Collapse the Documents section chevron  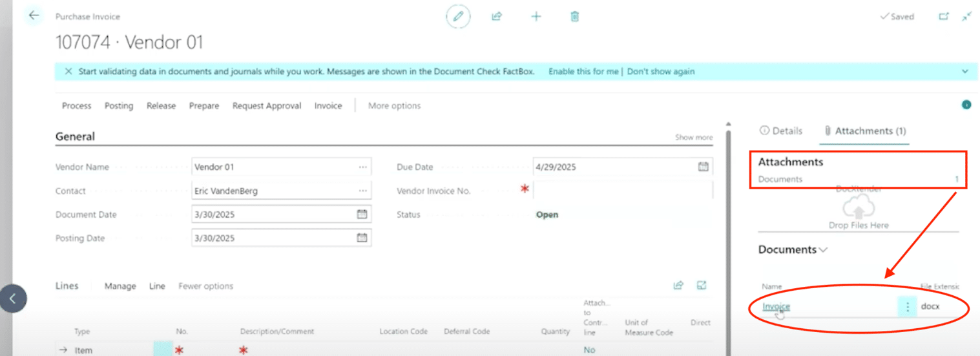pyautogui.click(x=823, y=250)
